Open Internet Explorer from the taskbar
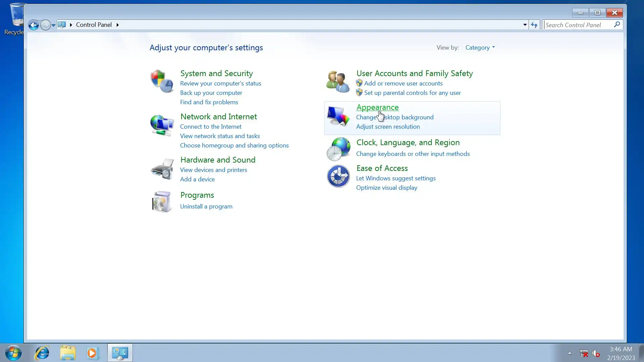 42,353
